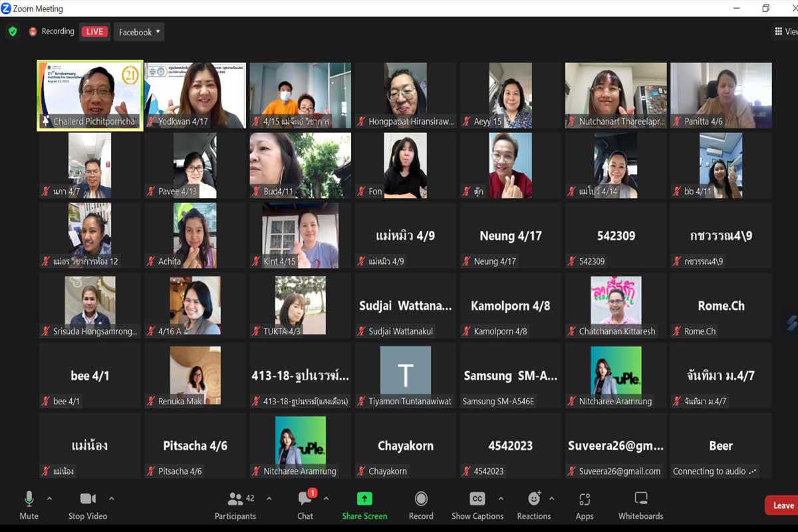Click the red LIVE indicator button
This screenshot has height=532, width=798.
[x=94, y=31]
